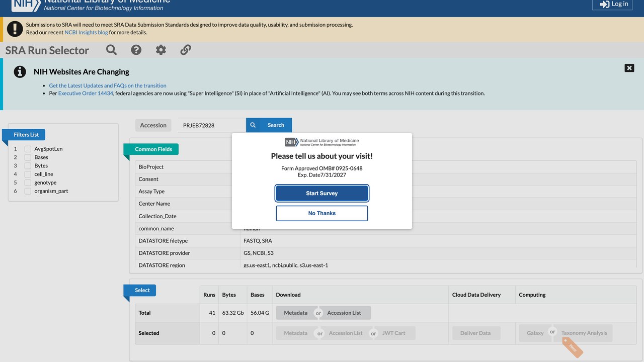
Task: Click the NIH logo in the header
Action: pyautogui.click(x=25, y=5)
